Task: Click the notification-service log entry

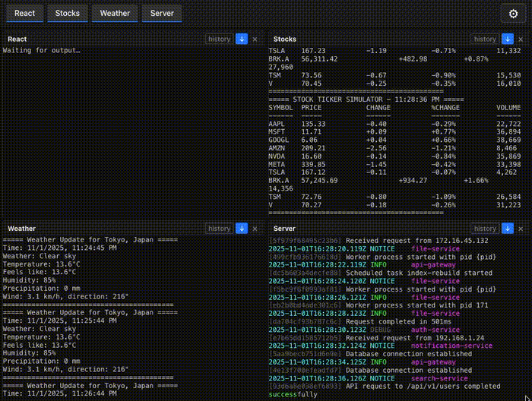Action: click(x=380, y=346)
